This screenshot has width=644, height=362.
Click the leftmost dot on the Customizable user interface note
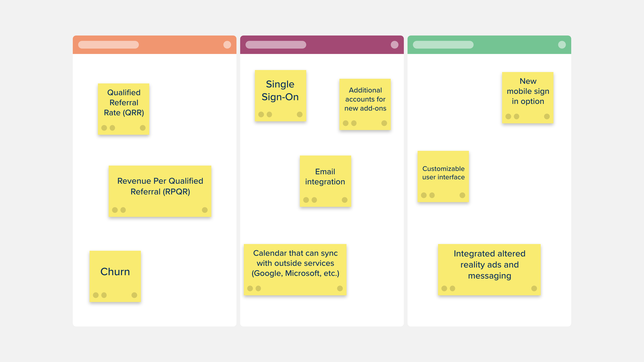pyautogui.click(x=424, y=195)
